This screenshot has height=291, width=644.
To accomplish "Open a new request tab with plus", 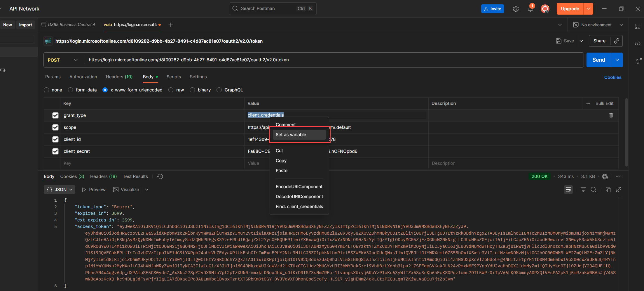I will (171, 25).
